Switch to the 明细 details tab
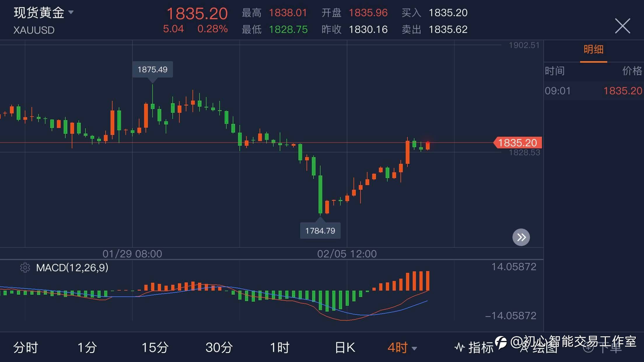The height and width of the screenshot is (362, 644). coord(593,50)
